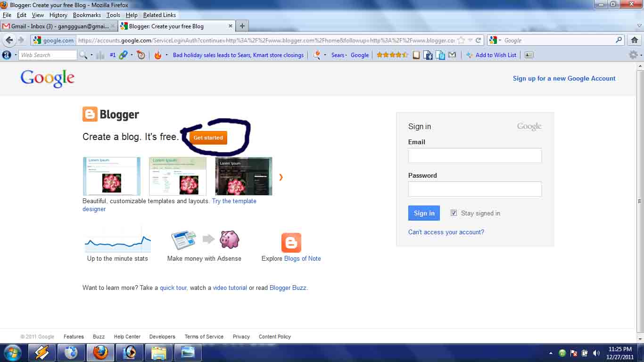Open the History menu

(58, 15)
